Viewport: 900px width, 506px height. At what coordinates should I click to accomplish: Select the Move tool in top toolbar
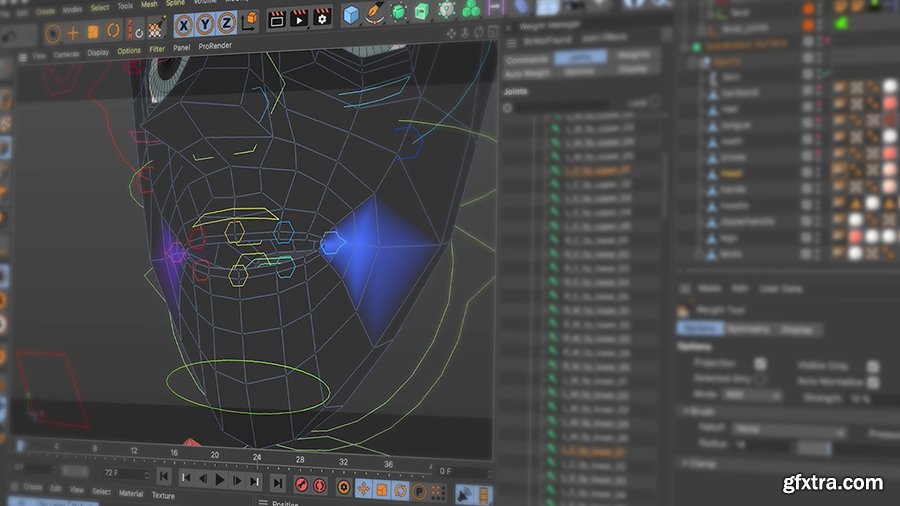pos(72,32)
